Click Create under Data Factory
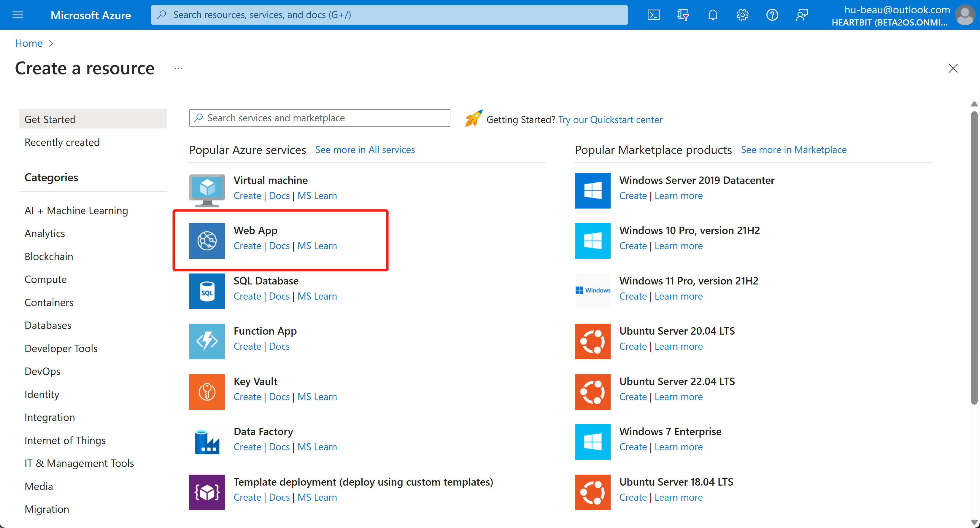This screenshot has height=528, width=980. click(247, 447)
